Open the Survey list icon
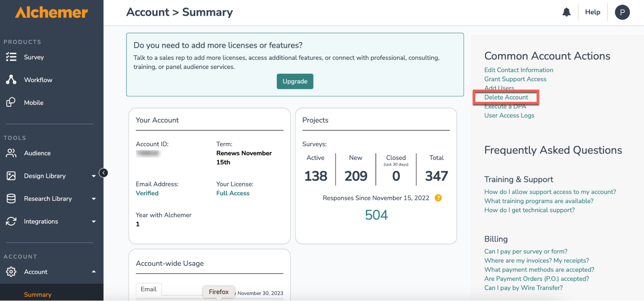This screenshot has height=301, width=644. (11, 57)
